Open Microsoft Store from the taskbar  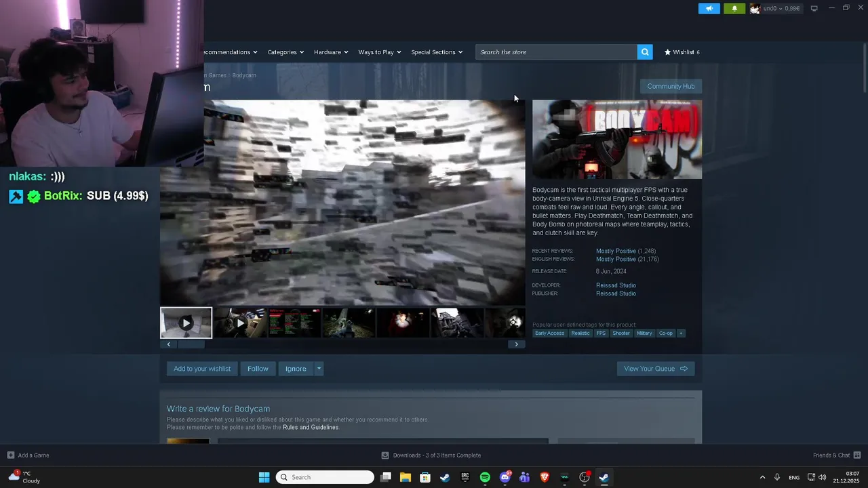pyautogui.click(x=425, y=477)
